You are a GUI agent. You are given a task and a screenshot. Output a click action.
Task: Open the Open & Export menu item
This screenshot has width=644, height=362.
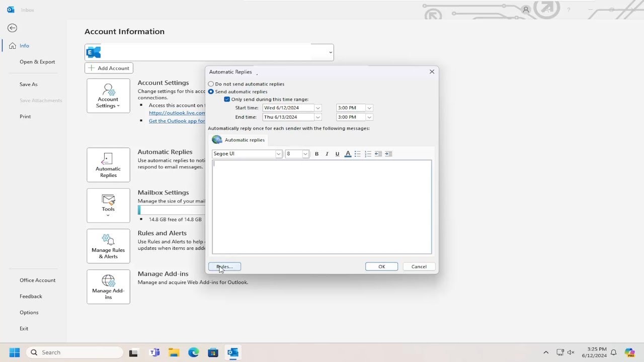(x=37, y=62)
